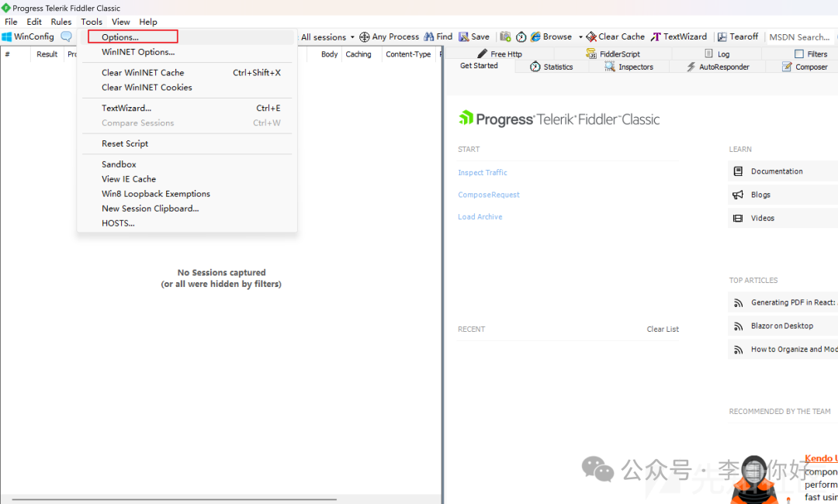Click the camera screenshot toolbar icon
The height and width of the screenshot is (504, 838).
505,37
